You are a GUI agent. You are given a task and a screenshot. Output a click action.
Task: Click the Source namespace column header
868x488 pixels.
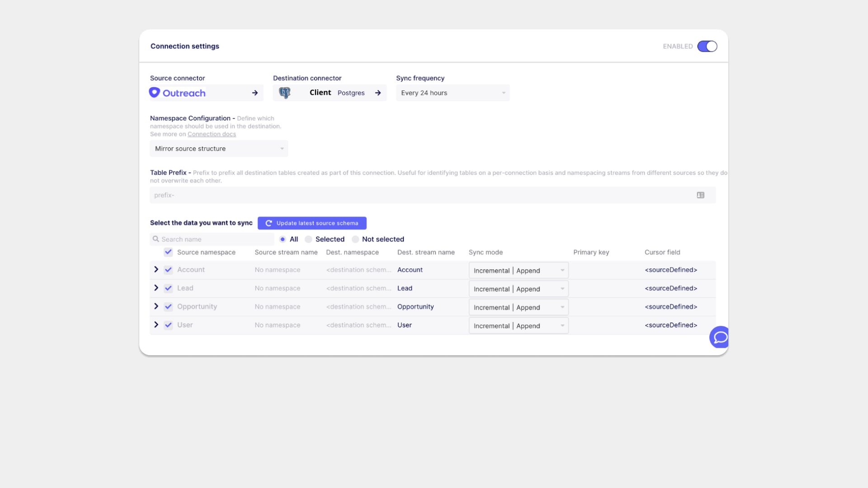[x=206, y=252]
